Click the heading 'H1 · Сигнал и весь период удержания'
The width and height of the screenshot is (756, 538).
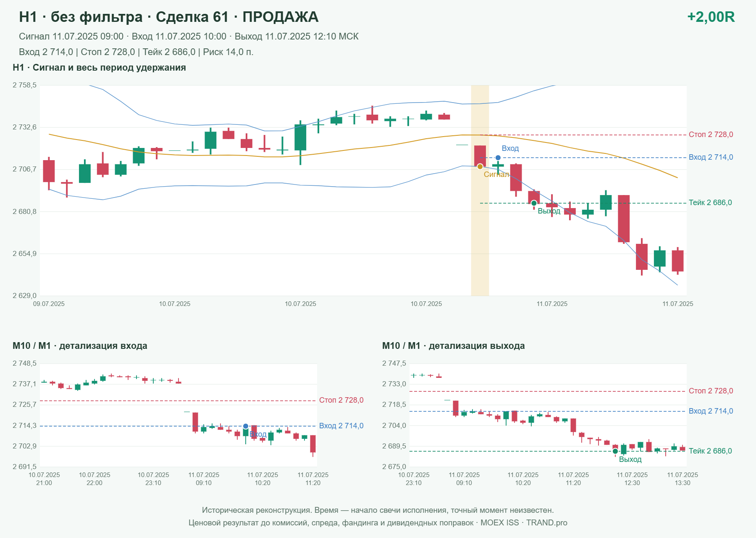(x=99, y=68)
